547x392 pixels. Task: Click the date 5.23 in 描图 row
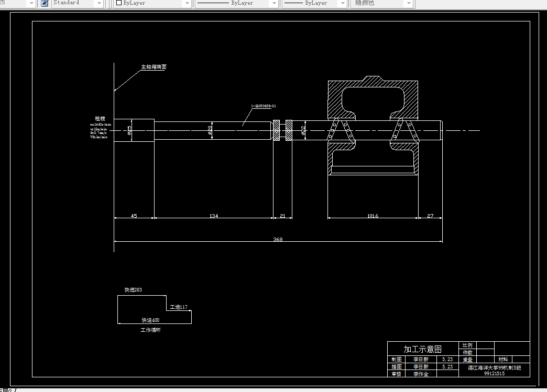pyautogui.click(x=447, y=366)
